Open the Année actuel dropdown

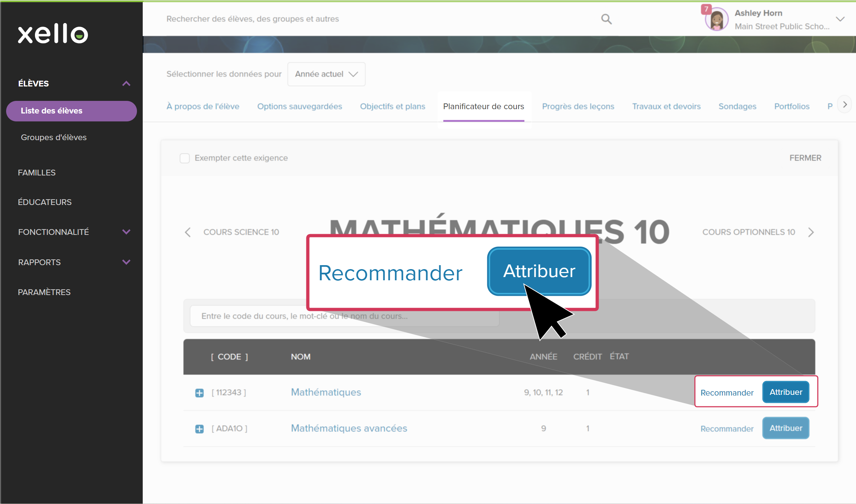pos(326,74)
